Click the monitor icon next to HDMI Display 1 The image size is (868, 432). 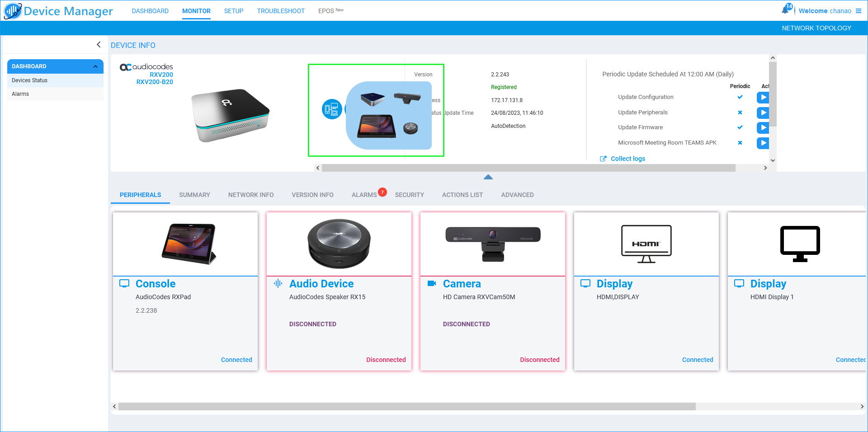click(x=739, y=283)
